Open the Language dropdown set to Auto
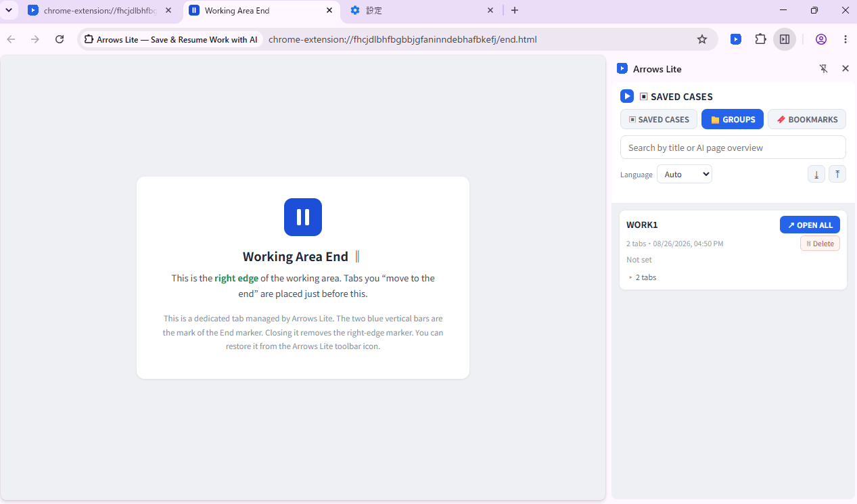 pos(685,174)
